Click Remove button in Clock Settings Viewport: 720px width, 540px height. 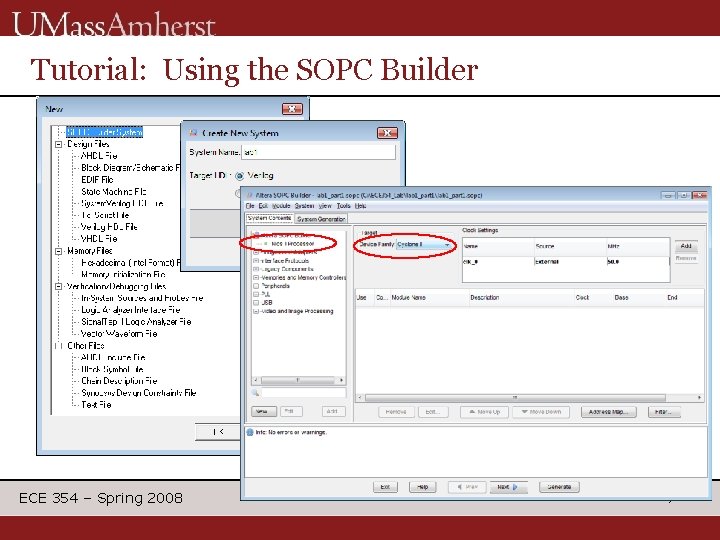[686, 259]
